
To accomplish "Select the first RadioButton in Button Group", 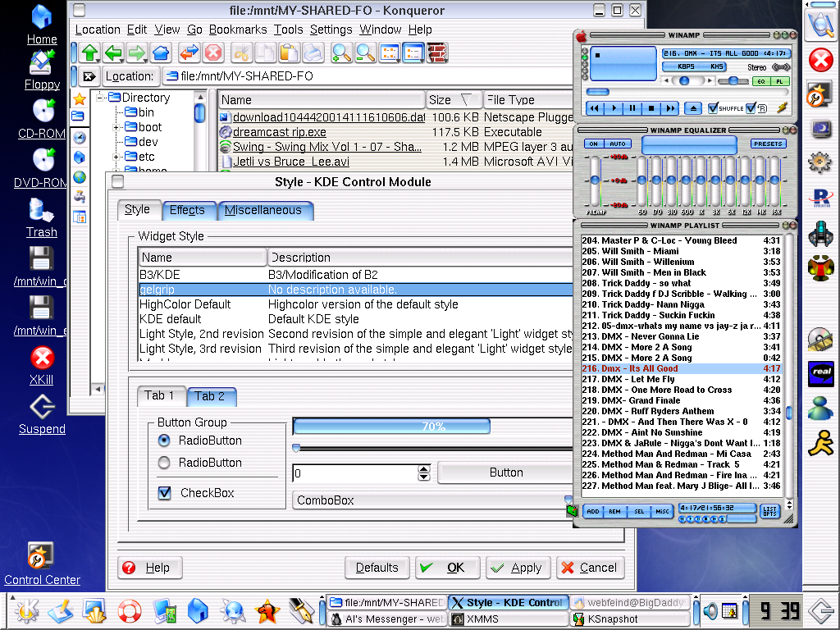I will click(164, 441).
